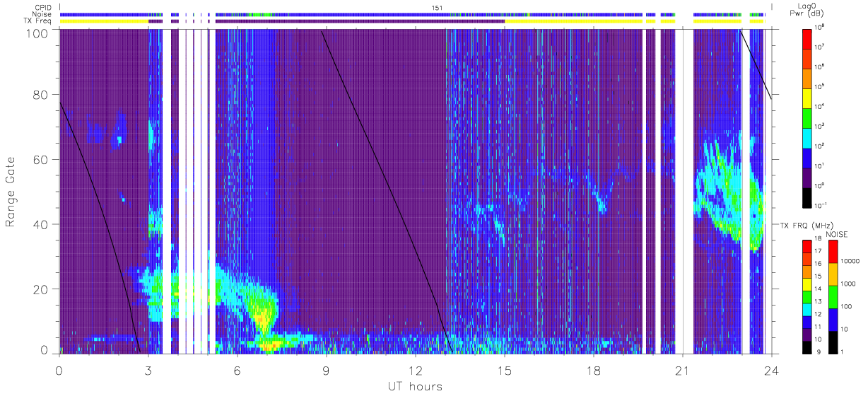
Task: Click x-axis tick label '21'
Action: 682,370
